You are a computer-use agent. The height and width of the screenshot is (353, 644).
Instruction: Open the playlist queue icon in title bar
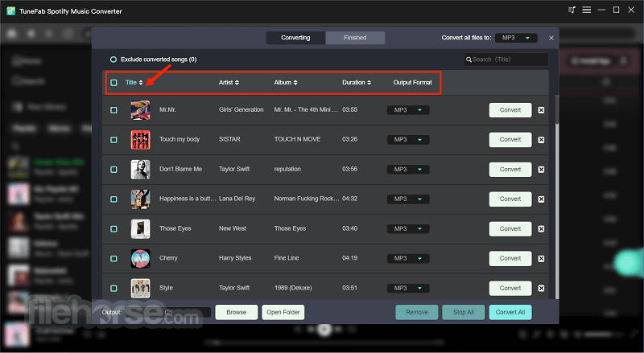(572, 10)
